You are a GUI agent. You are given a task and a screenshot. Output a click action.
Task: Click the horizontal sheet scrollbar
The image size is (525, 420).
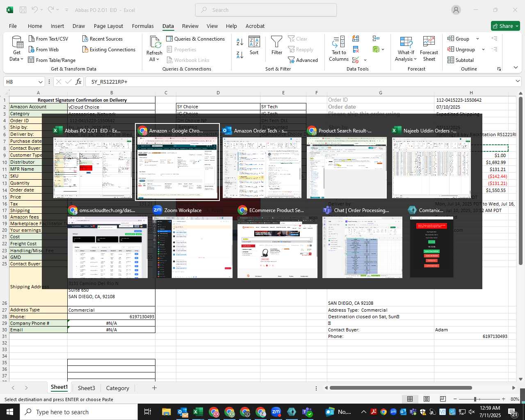(x=401, y=388)
